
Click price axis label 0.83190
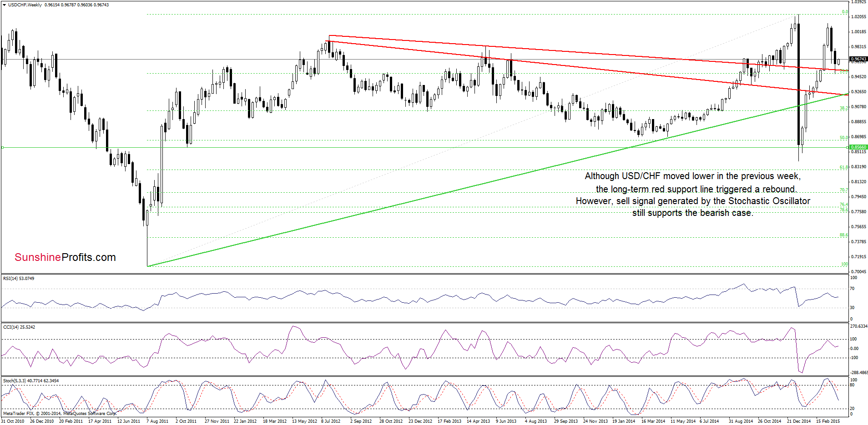point(858,167)
